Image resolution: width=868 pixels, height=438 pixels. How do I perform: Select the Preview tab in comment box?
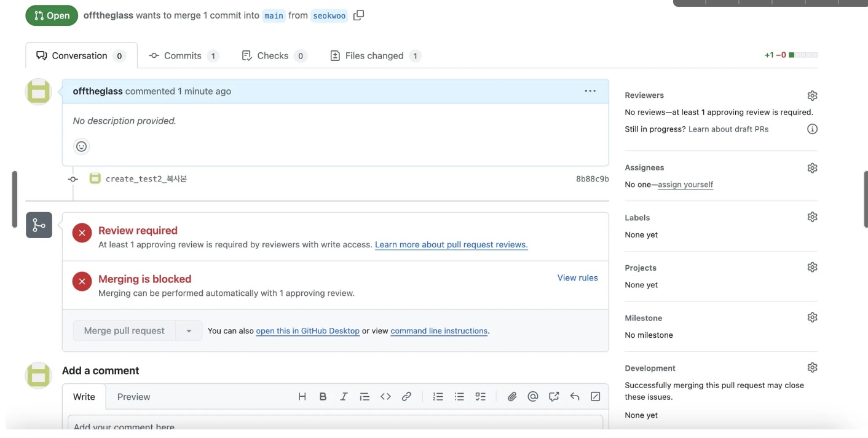[x=134, y=397]
